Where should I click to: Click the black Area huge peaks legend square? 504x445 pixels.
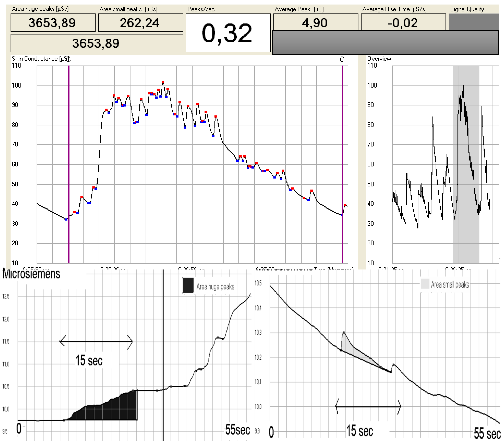[x=188, y=285]
